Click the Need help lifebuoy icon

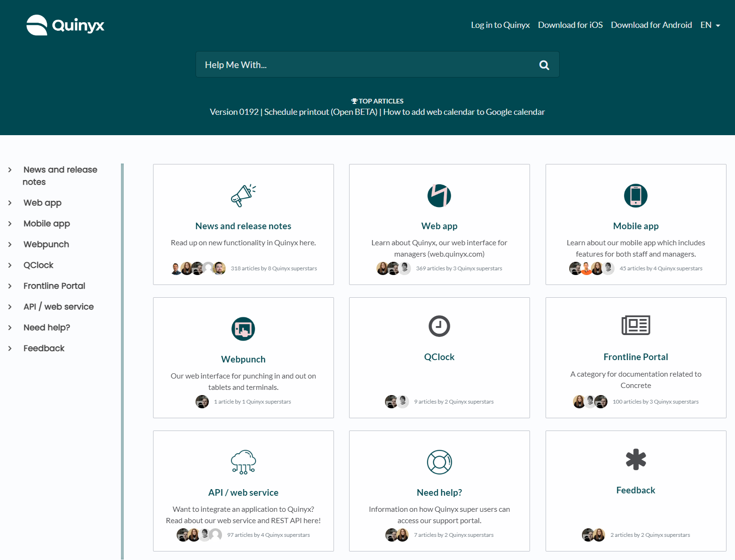(x=439, y=462)
